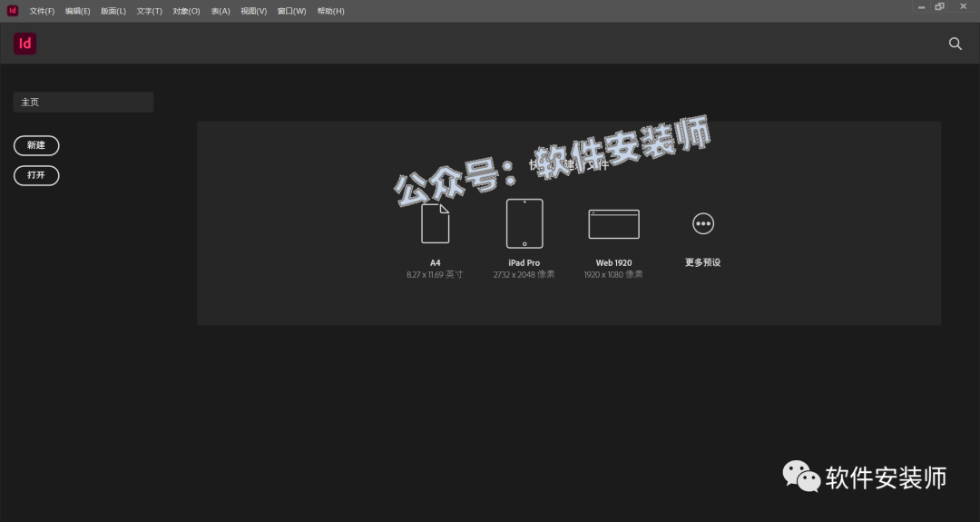980x522 pixels.
Task: Open the 版面(L) menu
Action: pyautogui.click(x=113, y=11)
